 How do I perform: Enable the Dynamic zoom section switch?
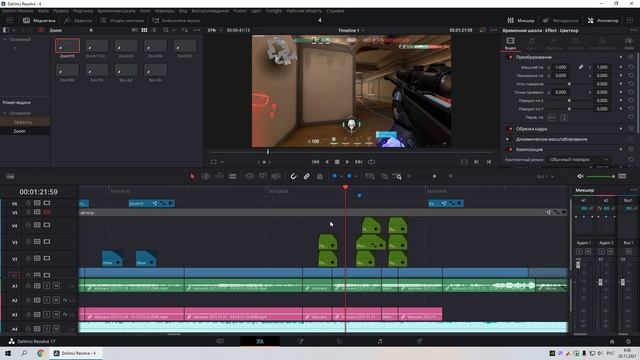(x=509, y=139)
